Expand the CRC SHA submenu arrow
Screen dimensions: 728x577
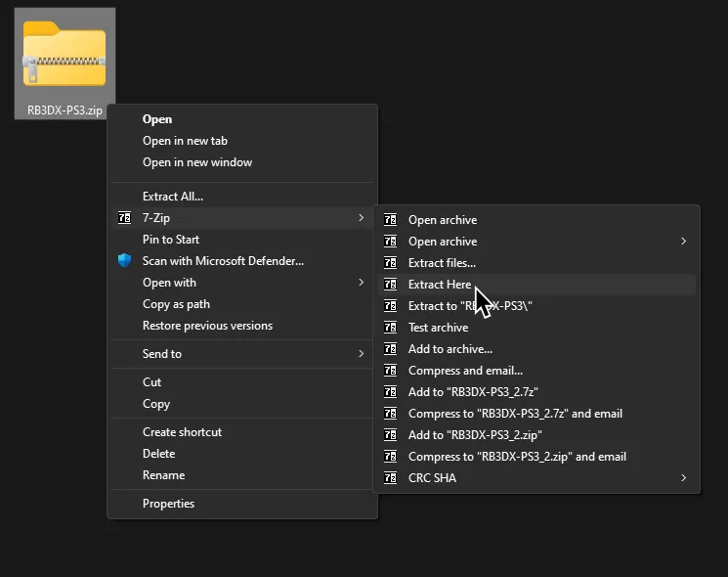[x=683, y=477]
